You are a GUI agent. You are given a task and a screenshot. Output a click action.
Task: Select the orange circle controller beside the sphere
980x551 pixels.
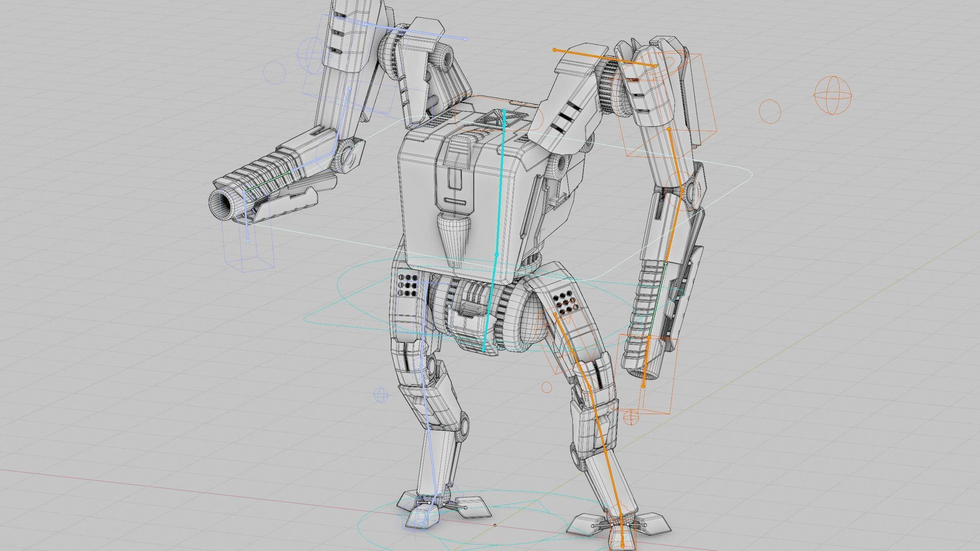tap(770, 111)
